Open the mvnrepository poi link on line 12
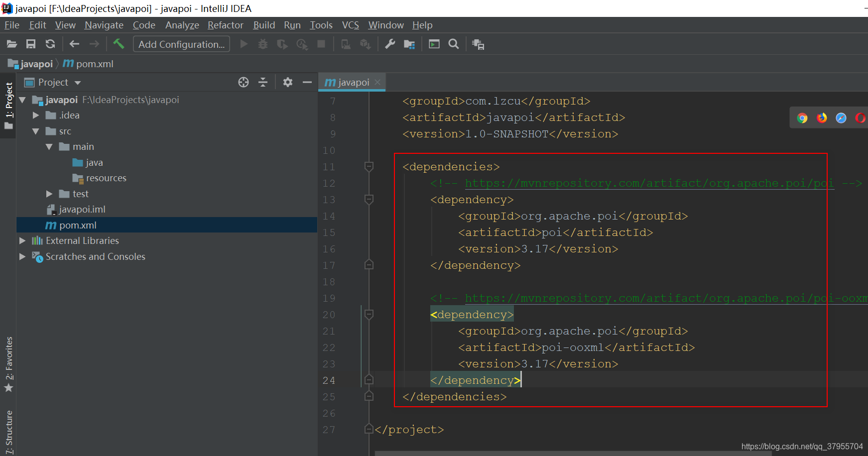This screenshot has height=456, width=868. click(649, 183)
